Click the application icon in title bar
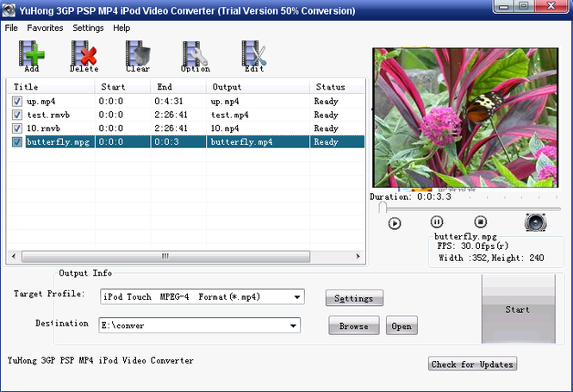The image size is (573, 392). point(9,9)
